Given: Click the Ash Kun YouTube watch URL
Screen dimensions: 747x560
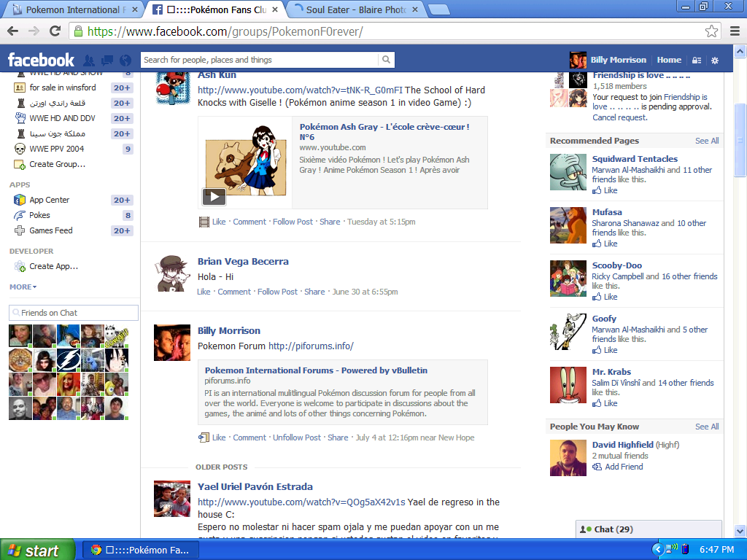Looking at the screenshot, I should click(300, 90).
